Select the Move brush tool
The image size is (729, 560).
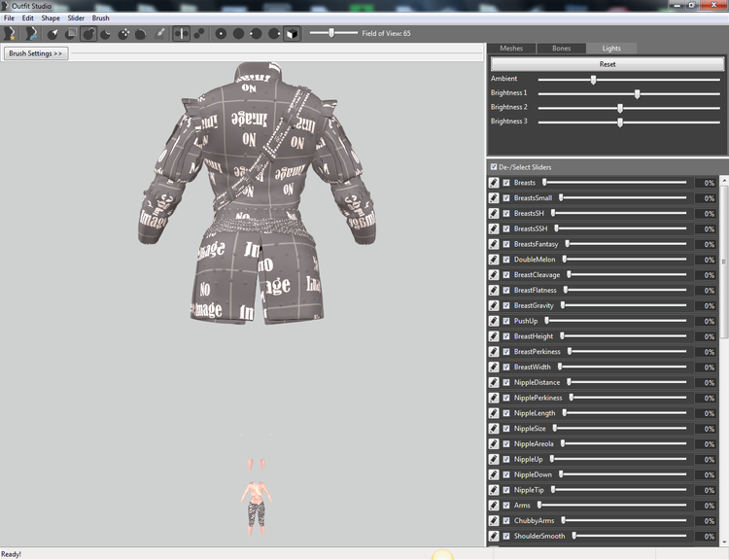[x=123, y=33]
